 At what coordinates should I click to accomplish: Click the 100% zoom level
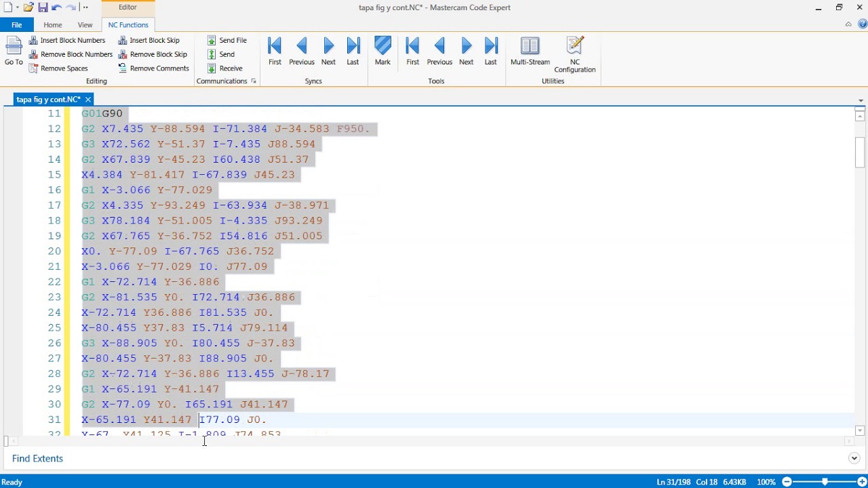766,482
